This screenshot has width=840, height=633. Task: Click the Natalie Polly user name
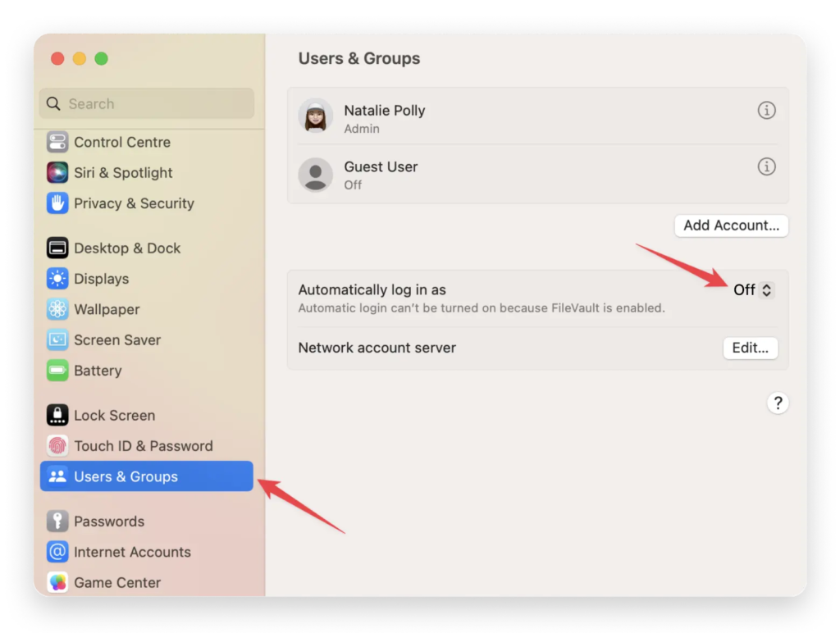[384, 111]
